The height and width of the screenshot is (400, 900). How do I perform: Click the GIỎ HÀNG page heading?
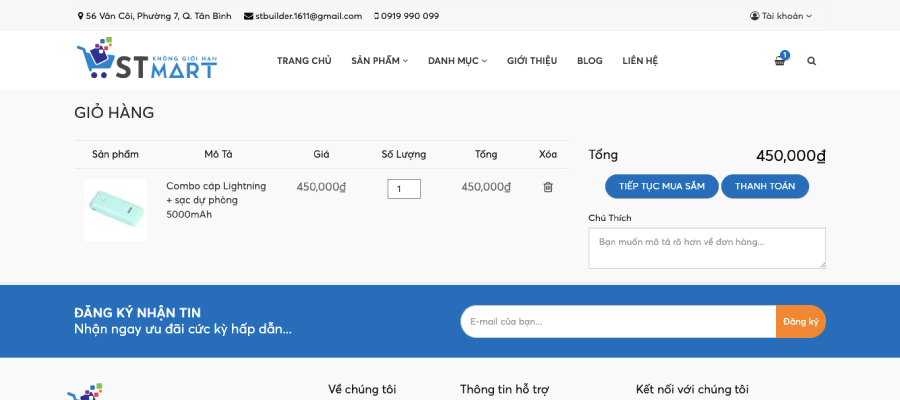pos(114,112)
